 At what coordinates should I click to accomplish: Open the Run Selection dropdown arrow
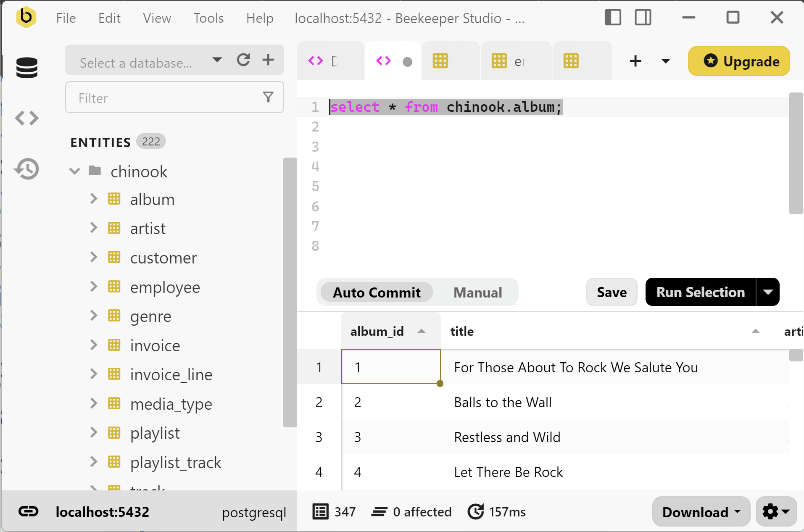(768, 292)
